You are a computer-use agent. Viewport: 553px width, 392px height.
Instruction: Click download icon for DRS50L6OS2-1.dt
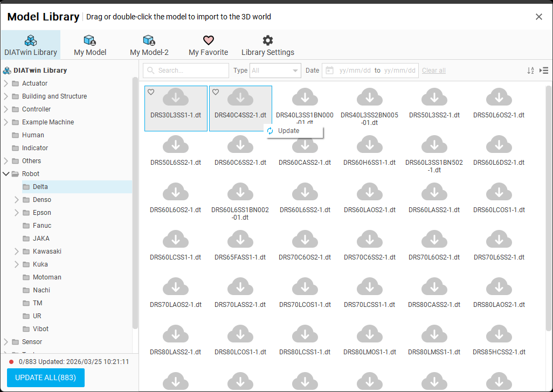coord(499,97)
